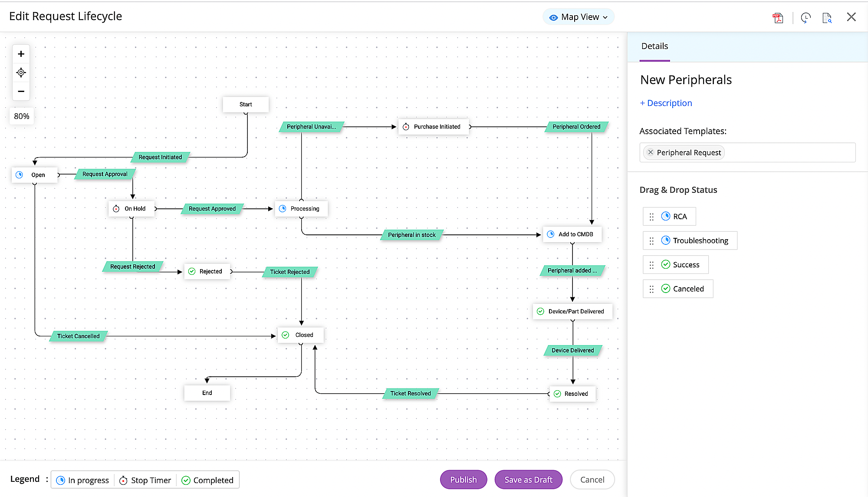
Task: Export lifecycle as PDF icon
Action: (778, 18)
